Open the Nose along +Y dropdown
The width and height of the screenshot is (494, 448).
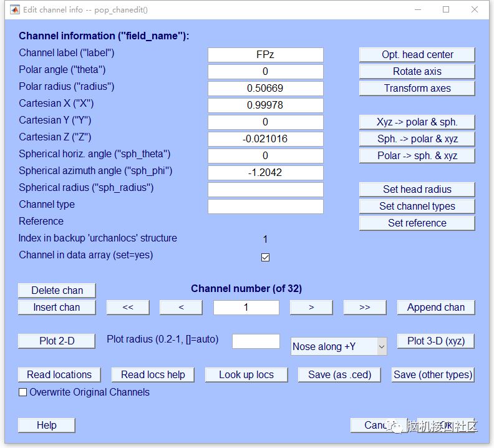tap(339, 346)
